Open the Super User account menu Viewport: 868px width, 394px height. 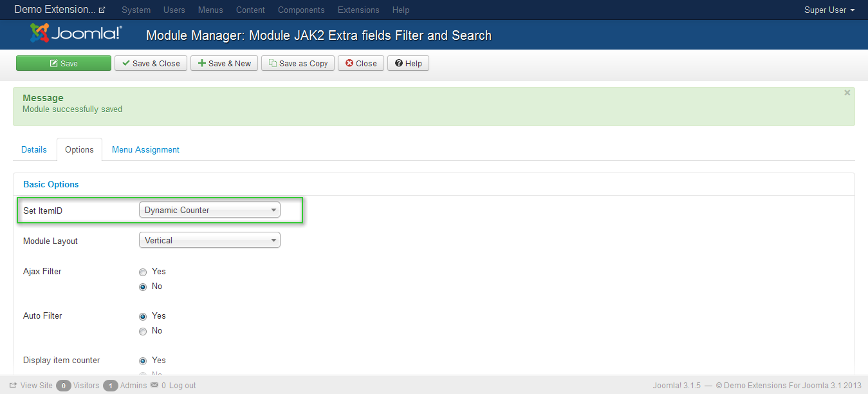coord(829,10)
